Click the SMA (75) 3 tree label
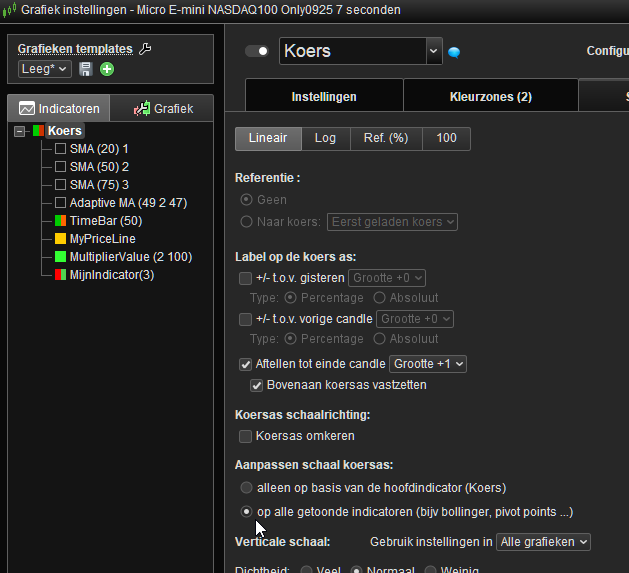The width and height of the screenshot is (629, 573). point(99,185)
